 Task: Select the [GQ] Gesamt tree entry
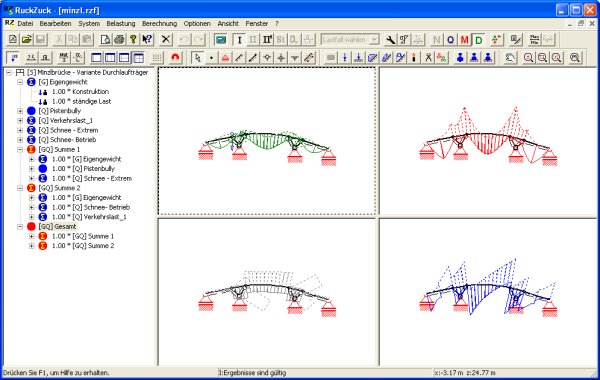(57, 227)
